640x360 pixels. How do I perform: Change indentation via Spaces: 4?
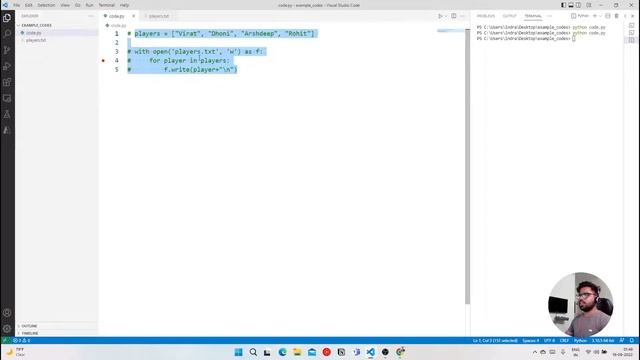pos(531,340)
